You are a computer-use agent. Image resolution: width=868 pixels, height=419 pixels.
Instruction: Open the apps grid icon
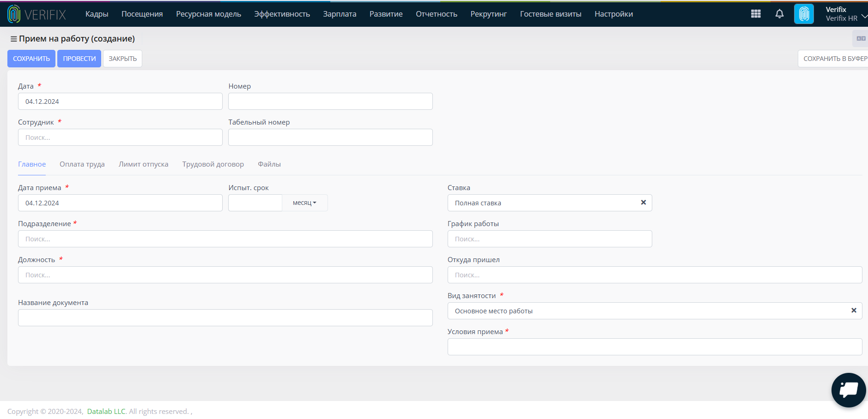pos(756,14)
